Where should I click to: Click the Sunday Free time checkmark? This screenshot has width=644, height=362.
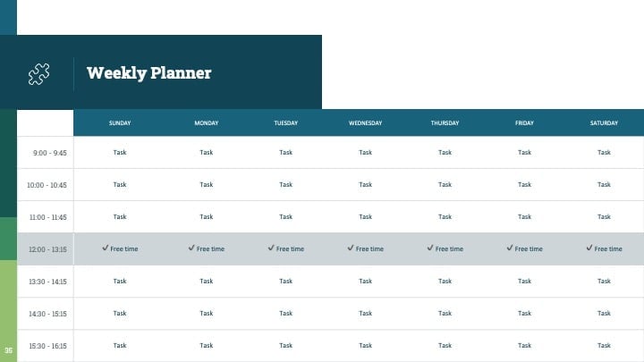(106, 248)
